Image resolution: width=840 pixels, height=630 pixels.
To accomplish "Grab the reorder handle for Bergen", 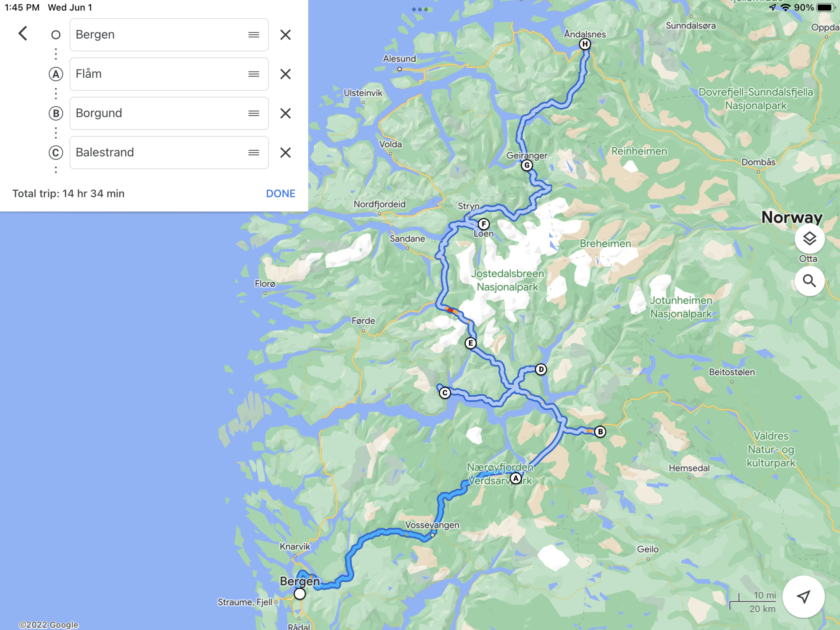I will [254, 35].
